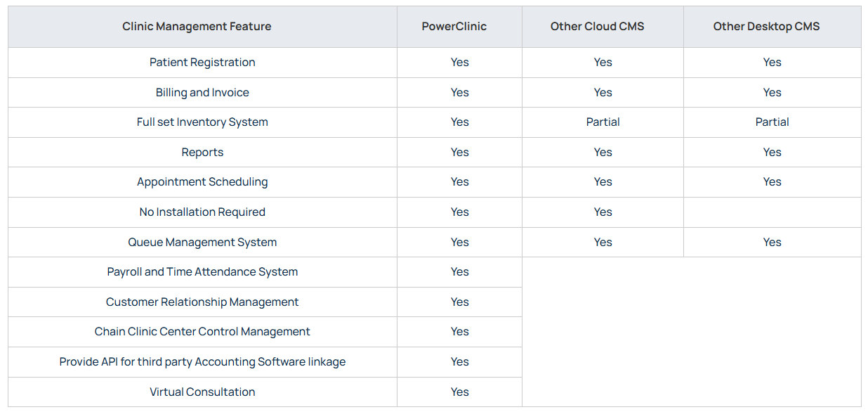Viewport: 868px width, 412px height.
Task: Select Customer Relationship Management cell
Action: click(202, 302)
